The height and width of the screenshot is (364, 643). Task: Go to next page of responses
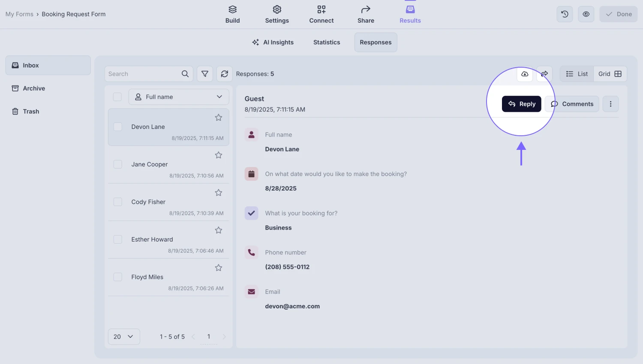[x=224, y=337]
